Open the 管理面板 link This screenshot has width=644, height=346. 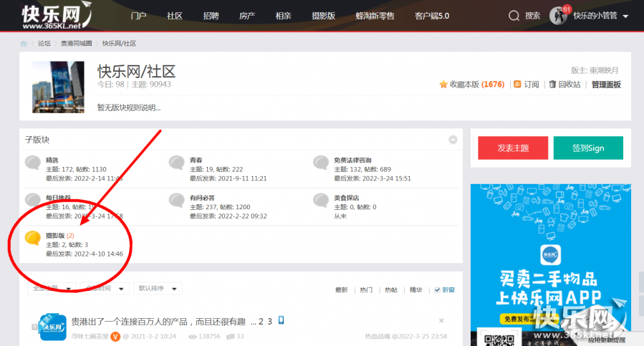click(606, 85)
